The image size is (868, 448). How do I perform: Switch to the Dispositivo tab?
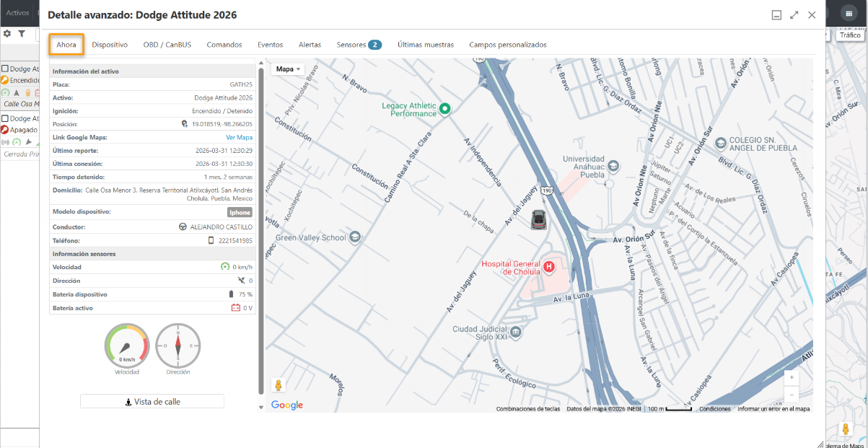[110, 45]
